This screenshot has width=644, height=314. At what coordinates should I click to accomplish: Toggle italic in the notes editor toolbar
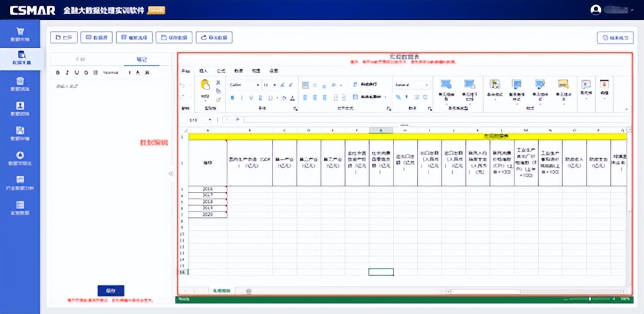[67, 73]
